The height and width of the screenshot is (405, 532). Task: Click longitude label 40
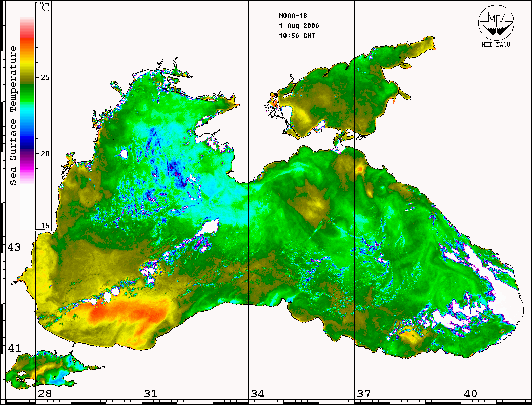tap(470, 394)
